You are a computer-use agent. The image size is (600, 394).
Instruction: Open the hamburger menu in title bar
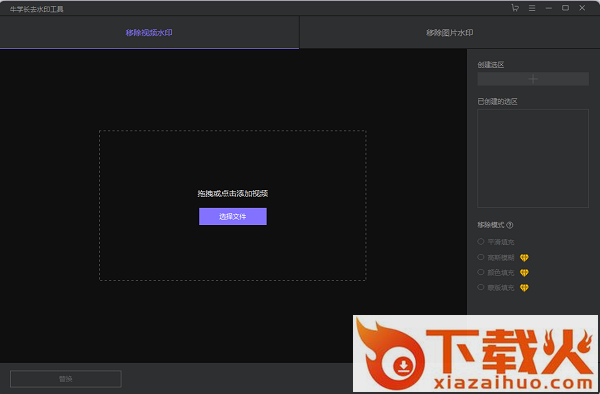[x=532, y=8]
